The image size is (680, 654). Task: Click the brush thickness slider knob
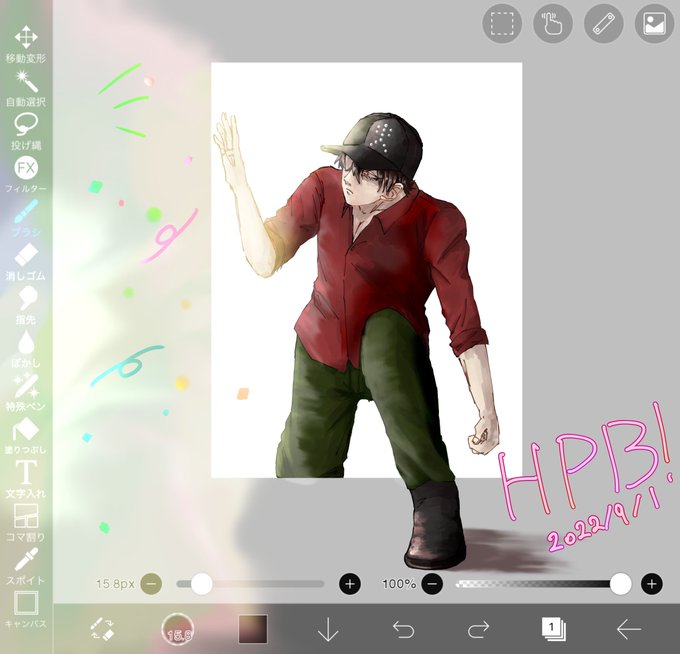(202, 584)
